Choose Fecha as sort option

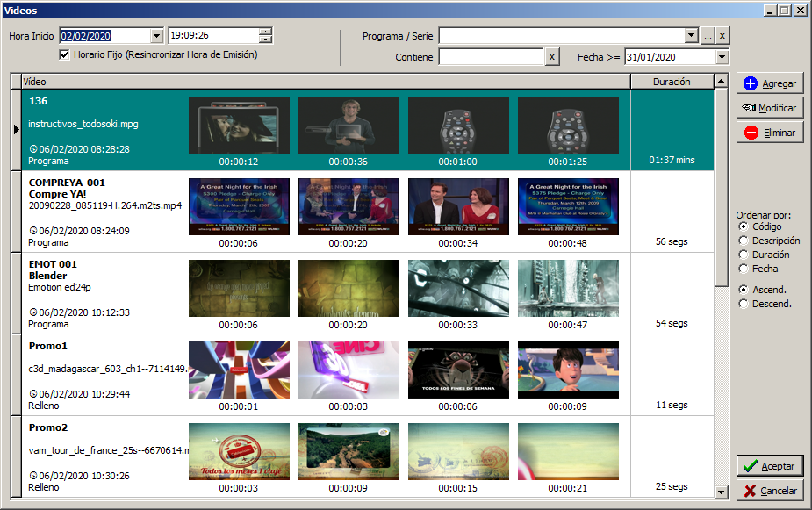[744, 269]
